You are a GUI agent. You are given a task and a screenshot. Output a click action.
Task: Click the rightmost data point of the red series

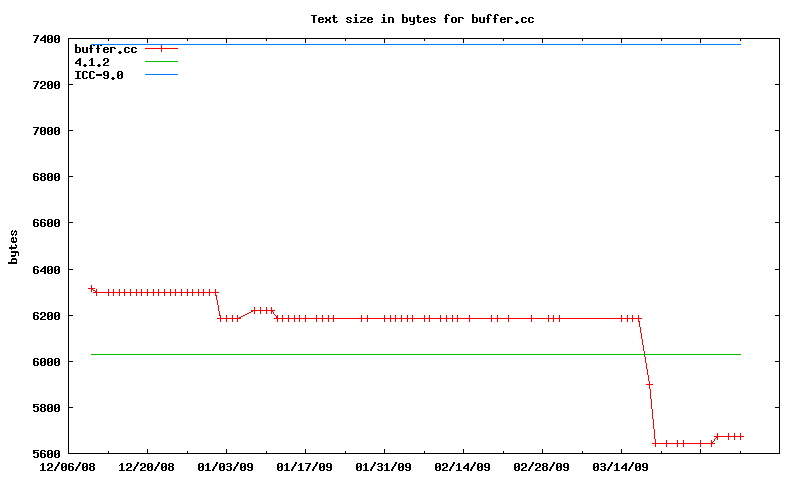pos(740,436)
